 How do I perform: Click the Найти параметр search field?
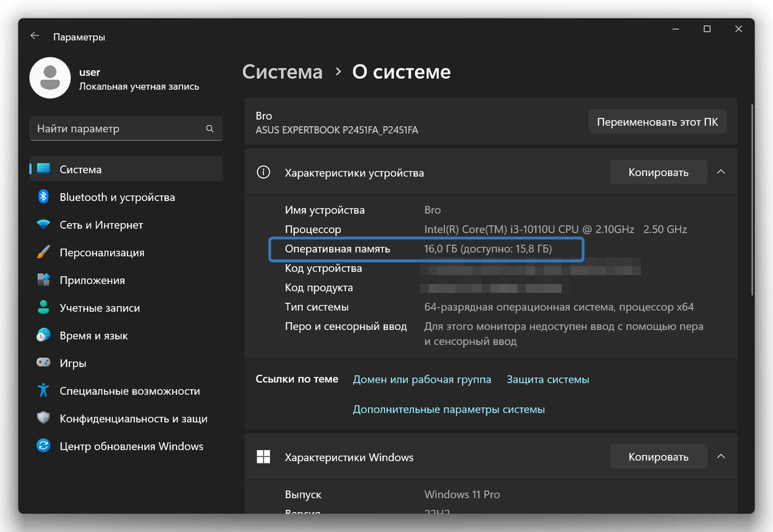click(126, 129)
